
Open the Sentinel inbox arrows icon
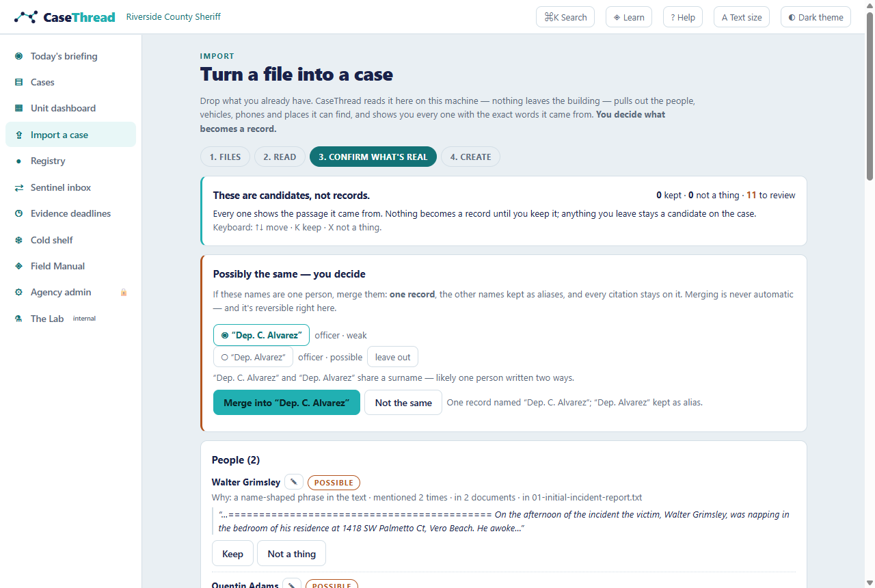pyautogui.click(x=18, y=187)
